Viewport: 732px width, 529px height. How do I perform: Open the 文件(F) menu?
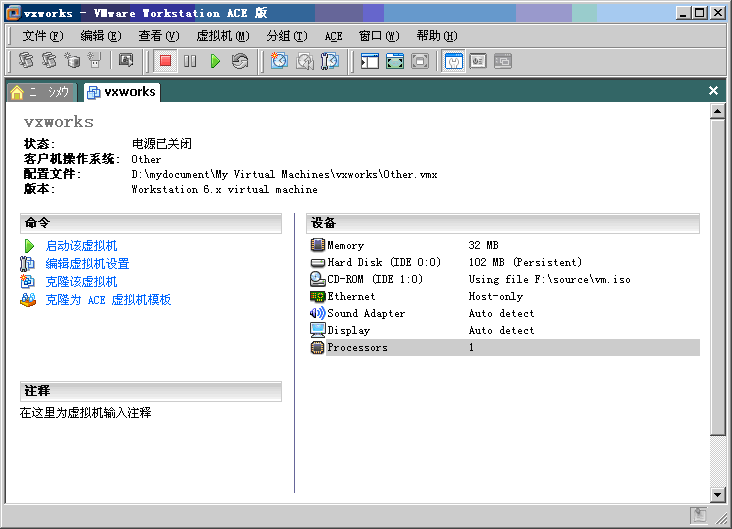pos(42,36)
